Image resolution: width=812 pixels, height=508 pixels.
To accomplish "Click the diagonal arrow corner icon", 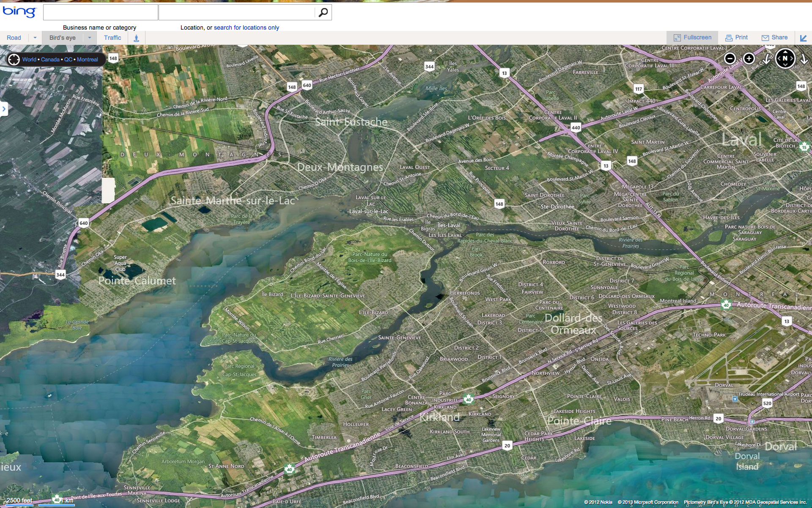I will (803, 38).
